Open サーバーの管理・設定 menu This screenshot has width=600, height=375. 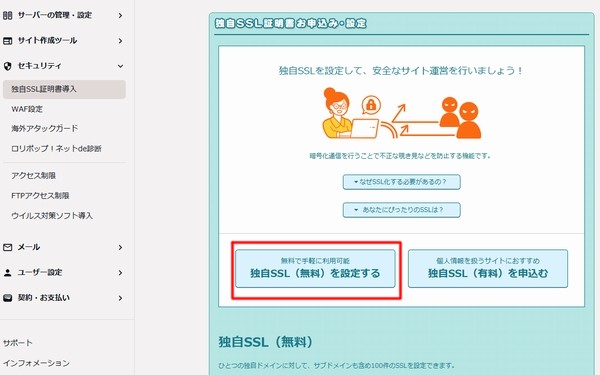pos(55,15)
